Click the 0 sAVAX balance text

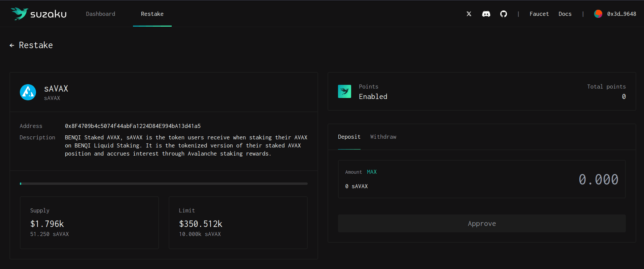(x=357, y=186)
